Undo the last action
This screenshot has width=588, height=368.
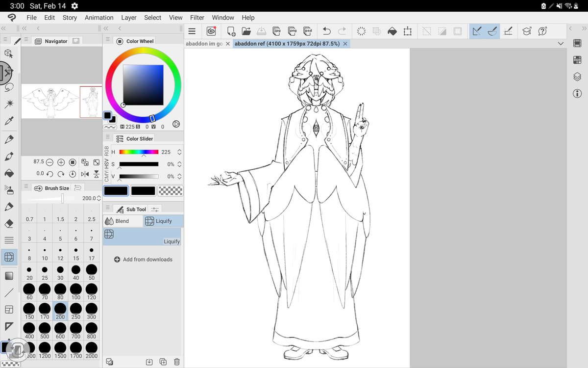pyautogui.click(x=326, y=31)
